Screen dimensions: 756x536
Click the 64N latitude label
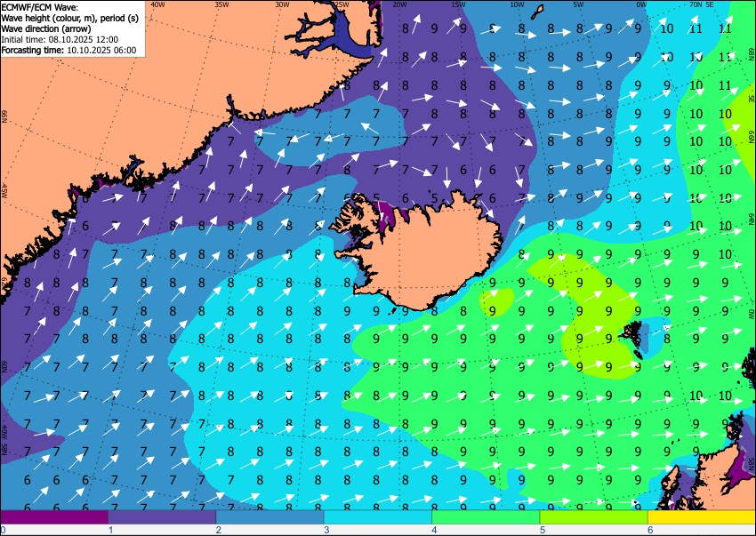tap(752, 220)
